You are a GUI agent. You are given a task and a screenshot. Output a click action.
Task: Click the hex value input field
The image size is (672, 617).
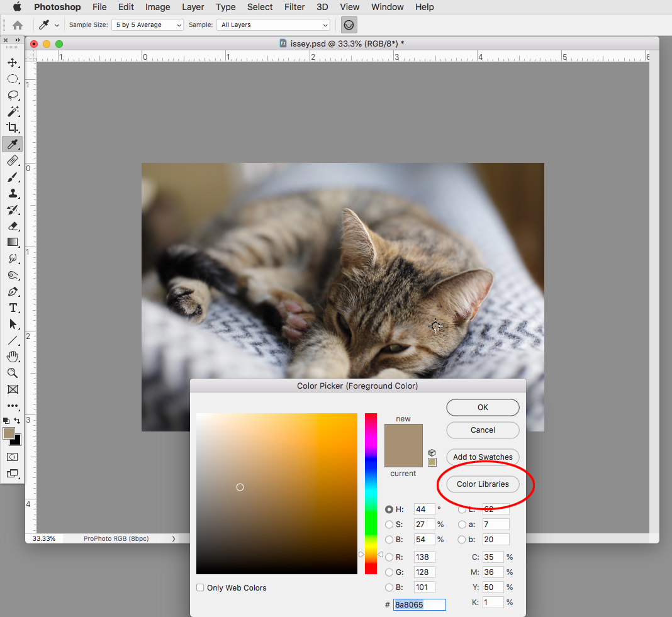tap(419, 604)
